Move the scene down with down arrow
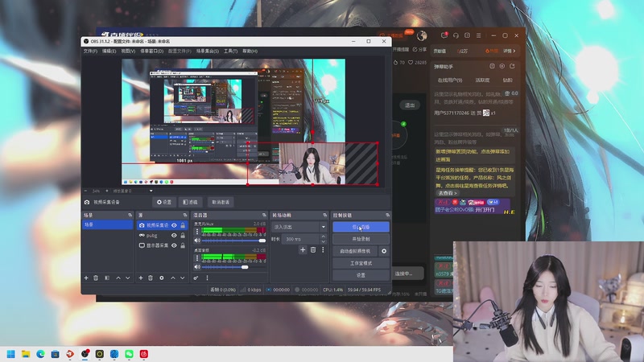The width and height of the screenshot is (644, 362). [128, 278]
